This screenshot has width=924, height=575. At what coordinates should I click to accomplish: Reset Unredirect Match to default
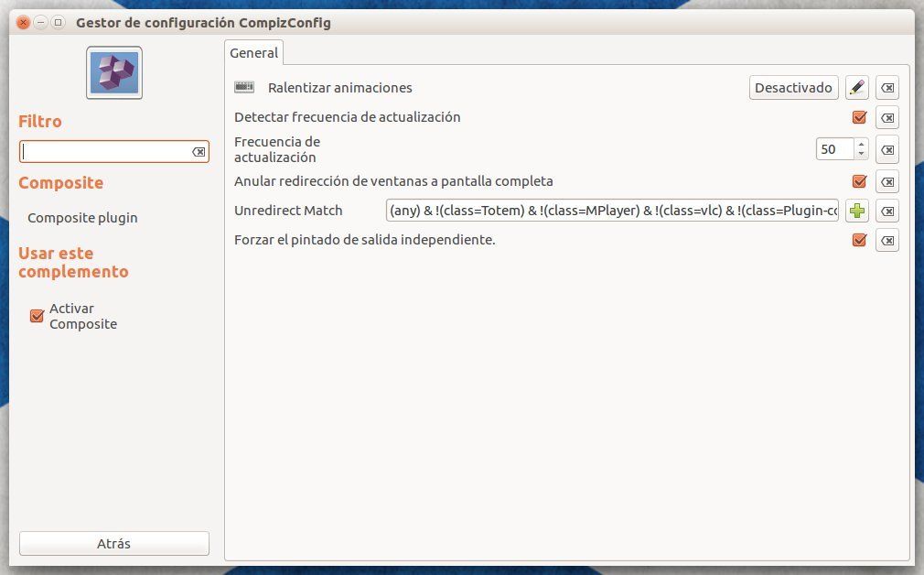pos(887,211)
